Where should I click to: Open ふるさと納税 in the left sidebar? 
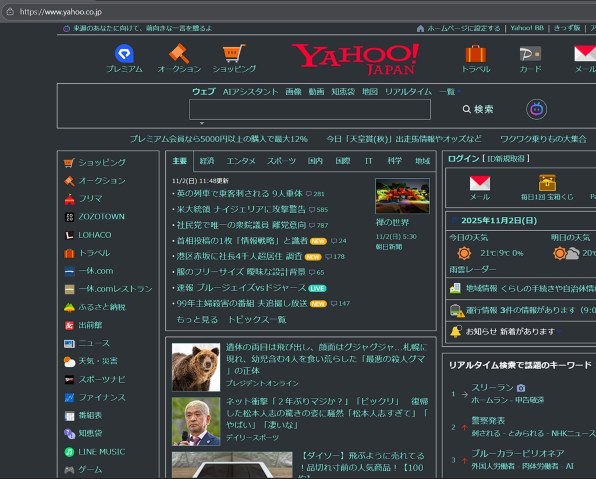(x=102, y=307)
